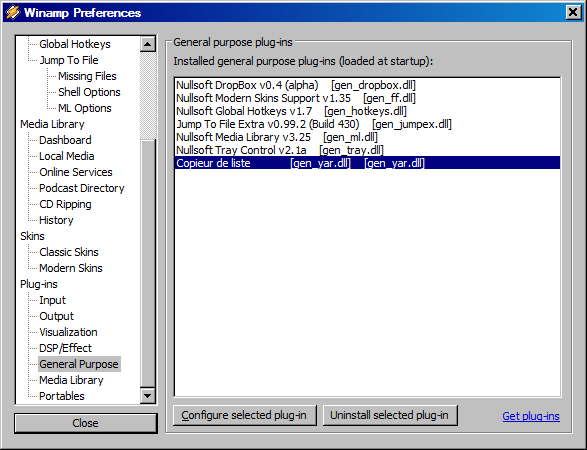Select DSP/Effect plug-ins category
Image resolution: width=587 pixels, height=450 pixels.
point(65,348)
